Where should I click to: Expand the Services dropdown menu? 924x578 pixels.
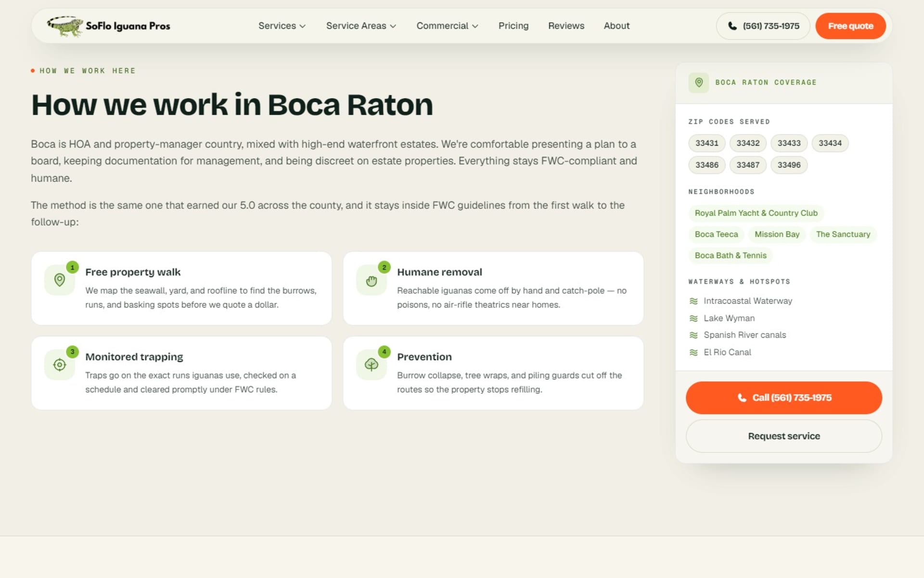coord(282,26)
